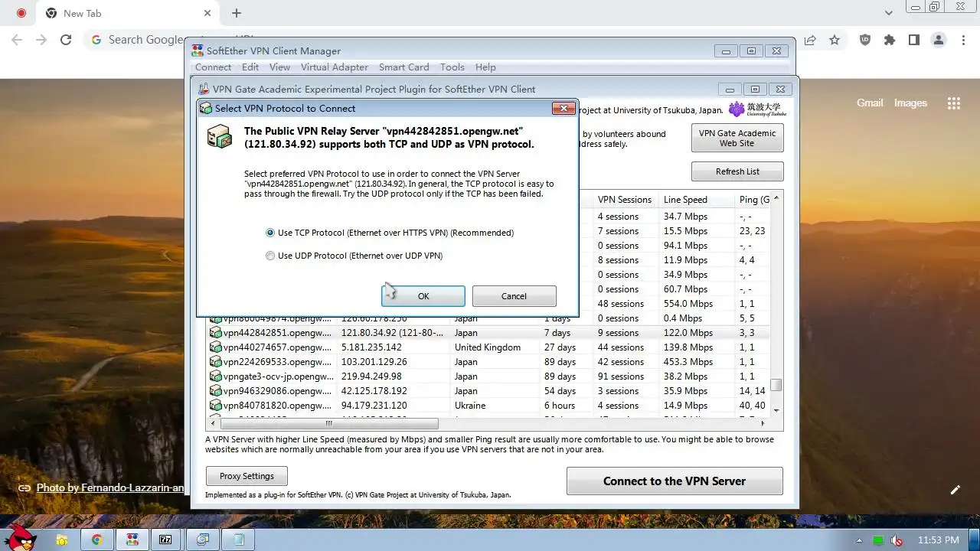Screen dimensions: 980x551
Task: Open VPN Gate Academic Web Site
Action: pyautogui.click(x=737, y=139)
